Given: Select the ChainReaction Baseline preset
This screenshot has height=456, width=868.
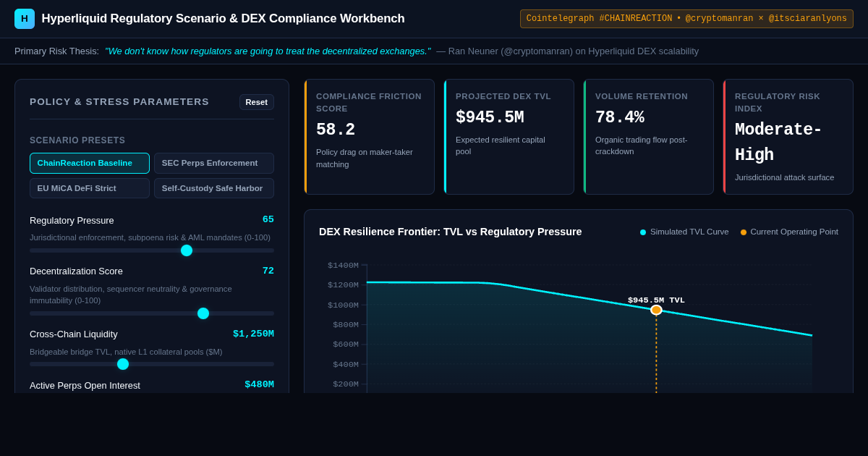Looking at the screenshot, I should [x=90, y=163].
